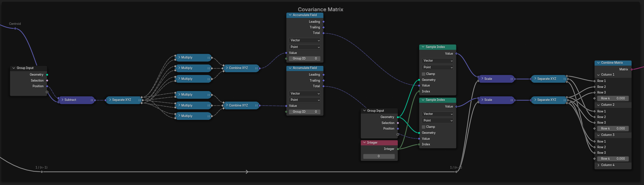644x185 pixels.
Task: Collapse the Column 2 panel
Action: click(598, 105)
